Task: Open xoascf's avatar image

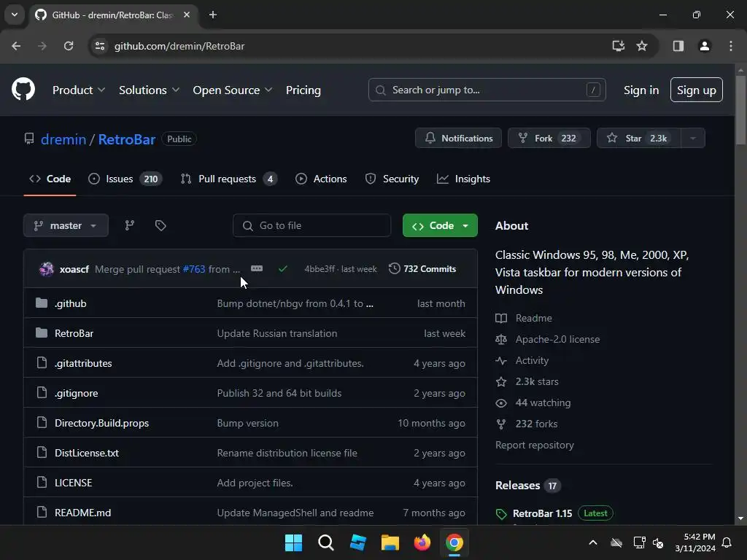Action: coord(46,268)
